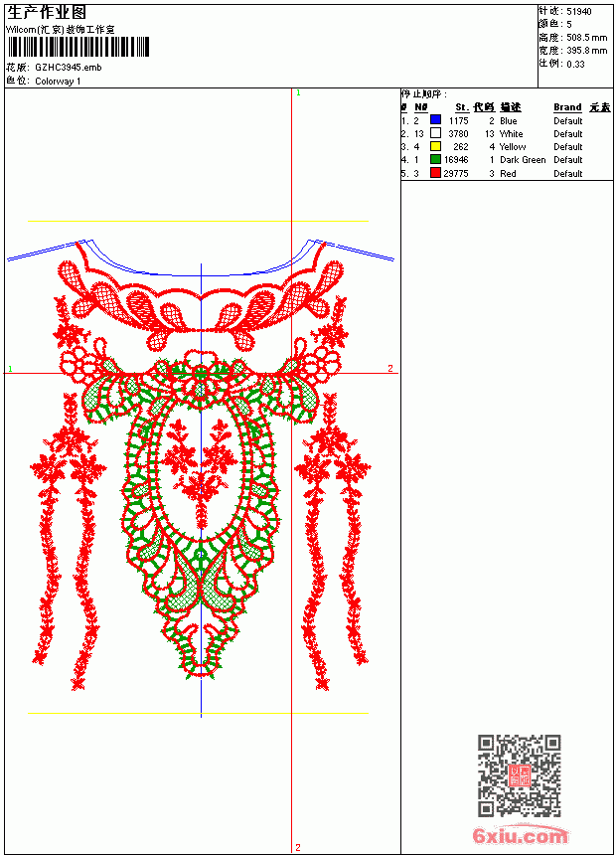
Task: Click the height value 508.5 mm
Action: pos(586,38)
